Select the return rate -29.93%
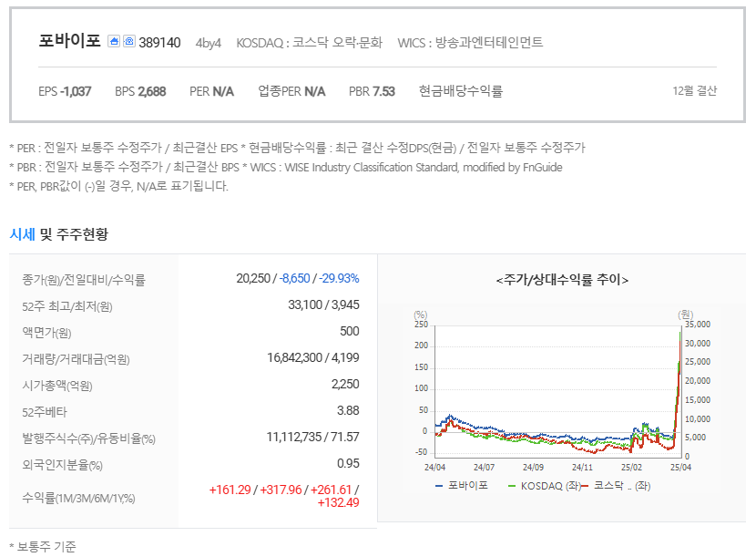 tap(339, 279)
